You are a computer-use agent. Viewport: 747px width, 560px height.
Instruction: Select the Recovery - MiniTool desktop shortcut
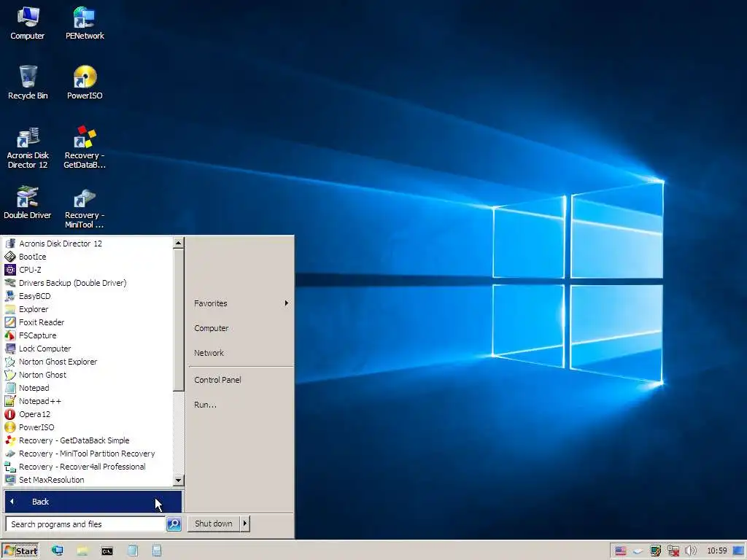pos(85,208)
